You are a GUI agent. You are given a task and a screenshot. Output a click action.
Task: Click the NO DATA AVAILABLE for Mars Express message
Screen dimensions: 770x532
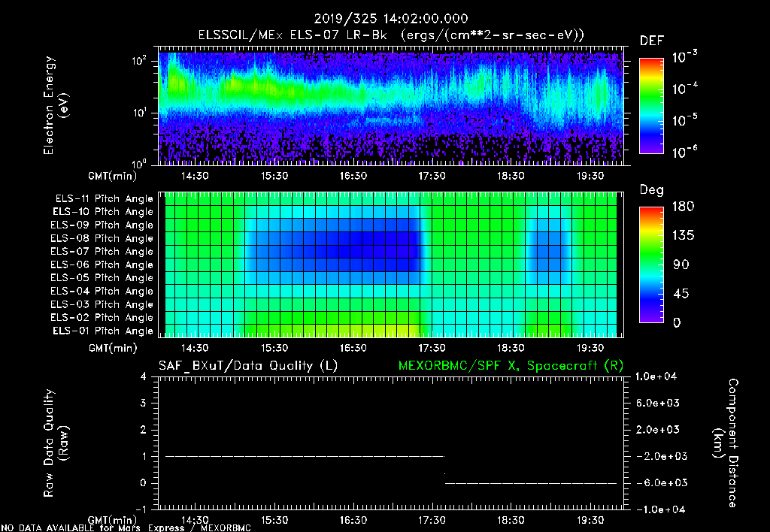(126, 527)
